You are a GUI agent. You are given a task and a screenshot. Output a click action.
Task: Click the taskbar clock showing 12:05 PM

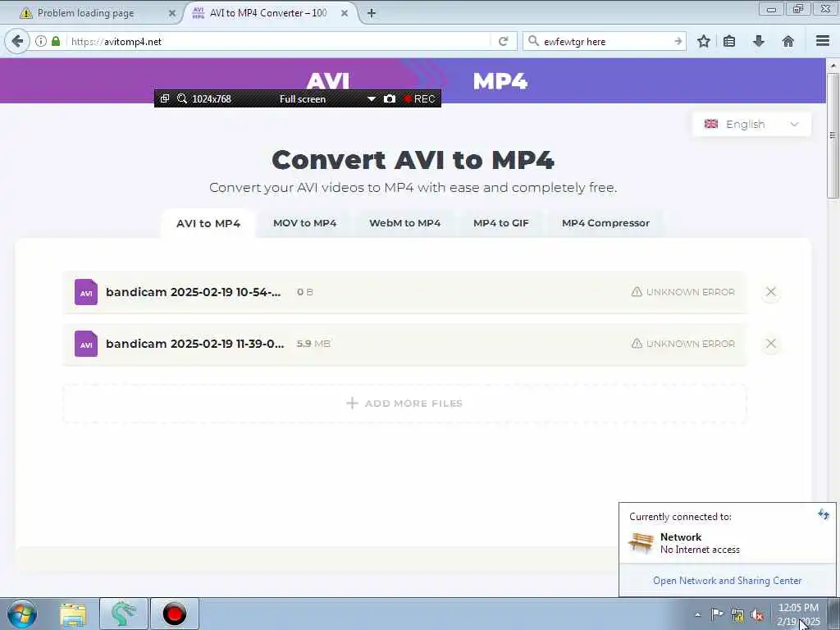click(798, 614)
